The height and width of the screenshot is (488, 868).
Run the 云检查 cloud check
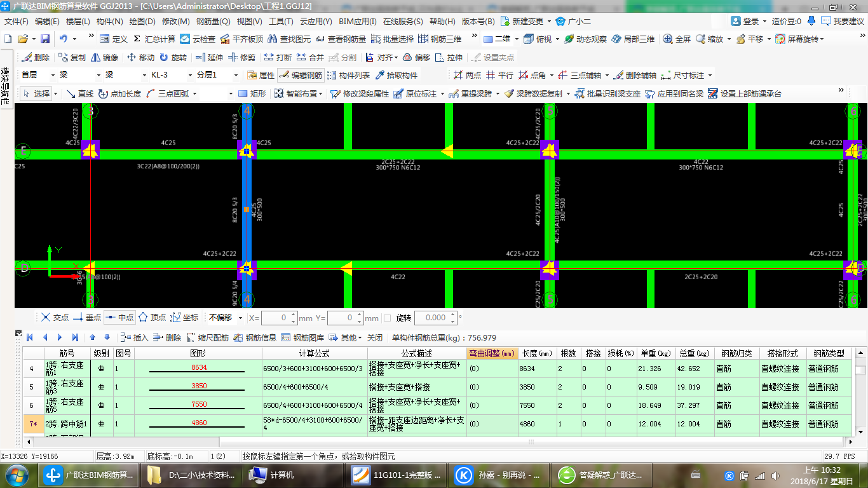point(198,39)
